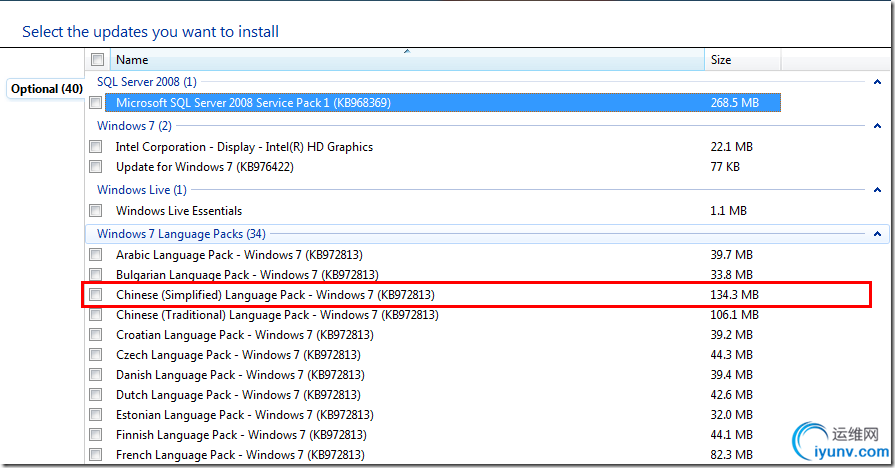The height and width of the screenshot is (468, 895).
Task: Click the SQL Server 2008 (1) group heading
Action: pos(146,82)
